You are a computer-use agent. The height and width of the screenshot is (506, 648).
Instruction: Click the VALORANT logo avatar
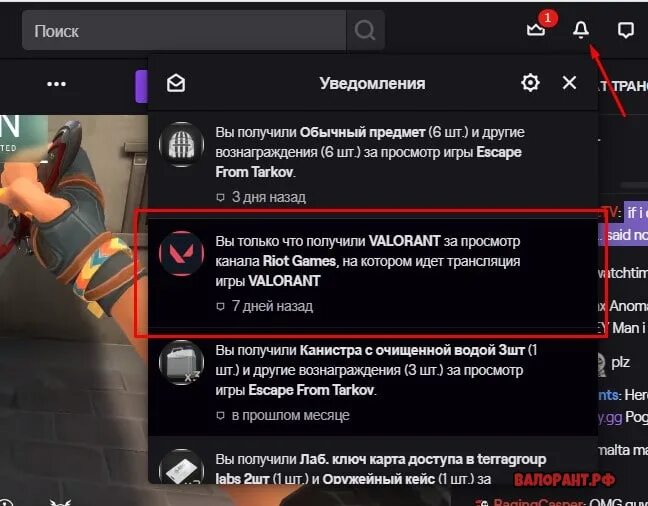tap(181, 253)
